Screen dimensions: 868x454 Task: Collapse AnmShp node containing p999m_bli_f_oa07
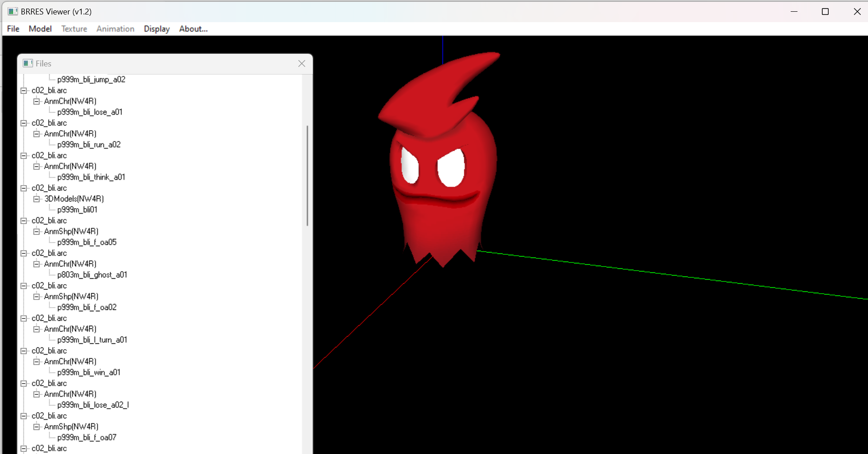click(x=37, y=426)
